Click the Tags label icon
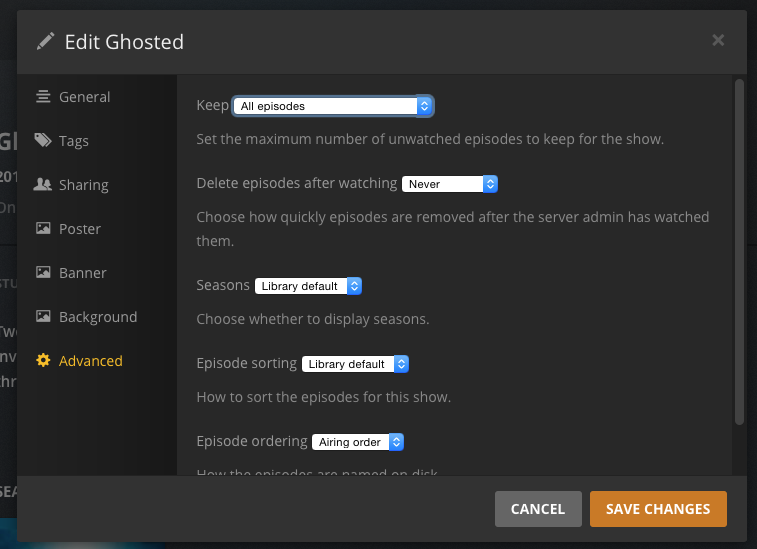The height and width of the screenshot is (549, 757). click(43, 141)
